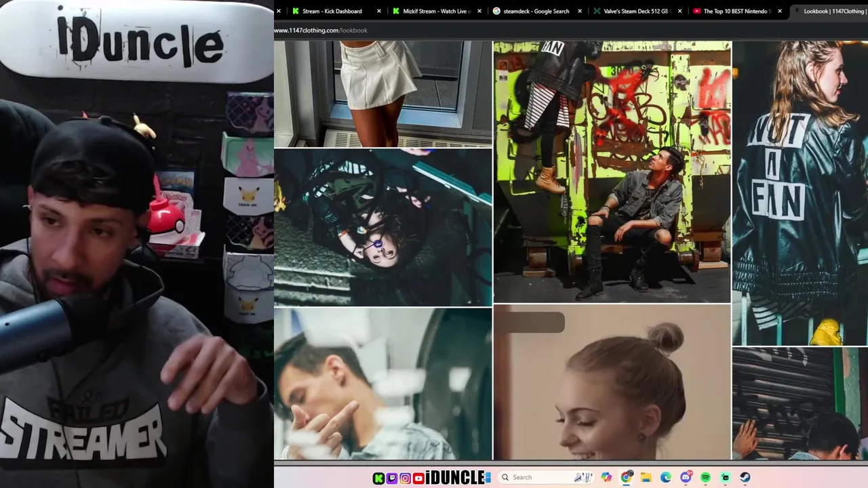Image resolution: width=868 pixels, height=488 pixels.
Task: Switch to the Stream - Kick Dashboard tab
Action: coord(332,11)
